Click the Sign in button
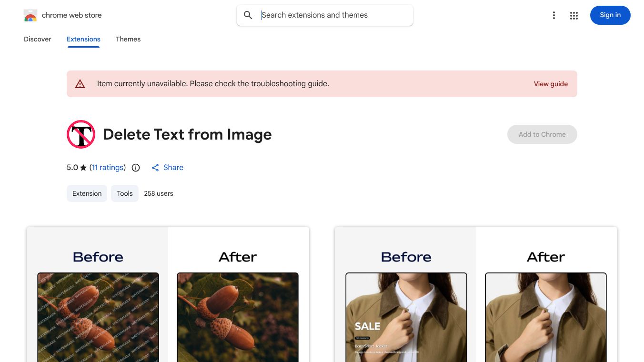The width and height of the screenshot is (644, 362). click(610, 15)
